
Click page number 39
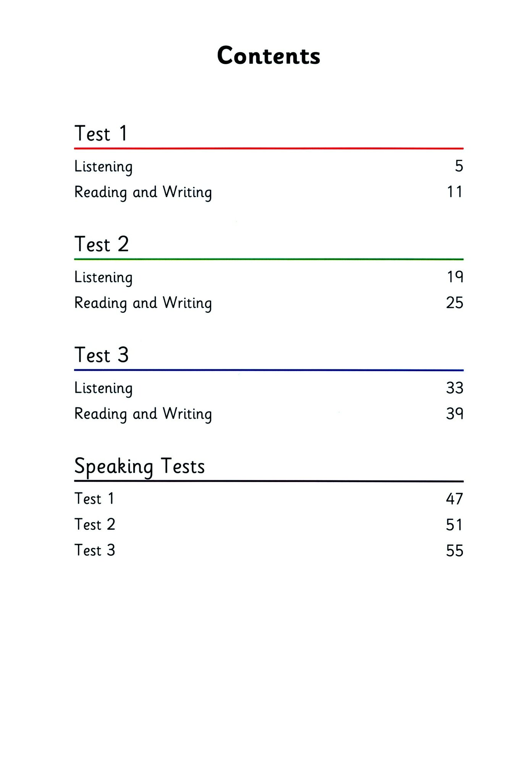pos(454,413)
